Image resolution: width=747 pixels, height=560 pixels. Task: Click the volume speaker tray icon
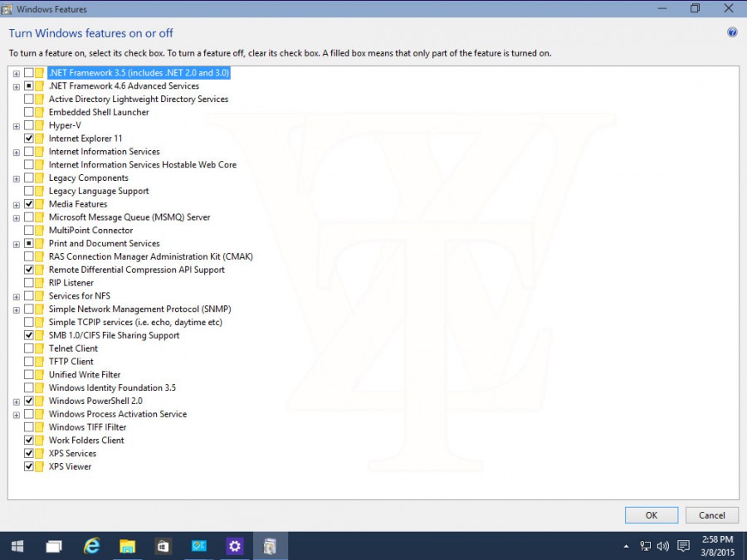(662, 546)
